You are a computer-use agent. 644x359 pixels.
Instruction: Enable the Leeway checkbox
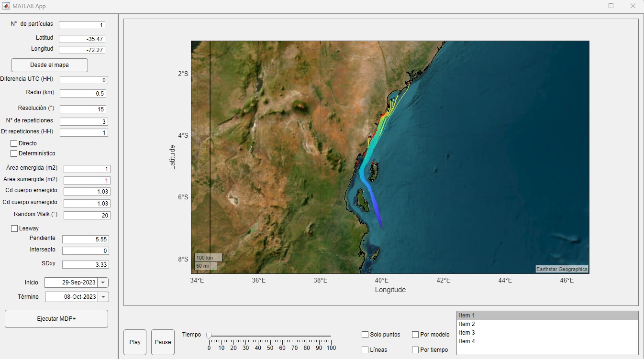point(14,228)
